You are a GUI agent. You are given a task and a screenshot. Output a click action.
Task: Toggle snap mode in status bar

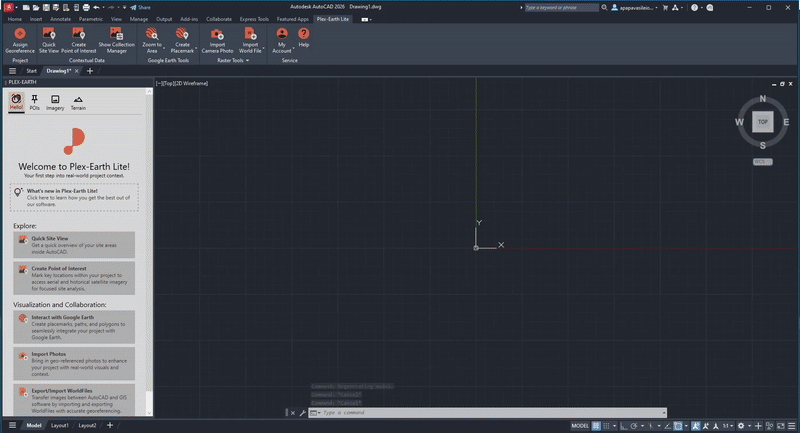[606, 426]
